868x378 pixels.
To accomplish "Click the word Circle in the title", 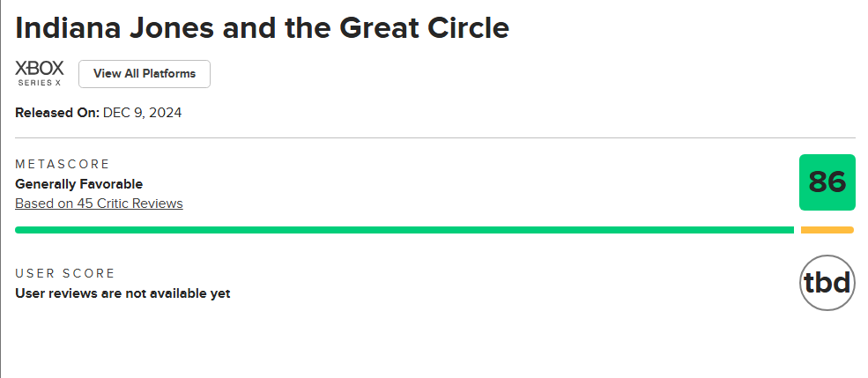I will 464,28.
